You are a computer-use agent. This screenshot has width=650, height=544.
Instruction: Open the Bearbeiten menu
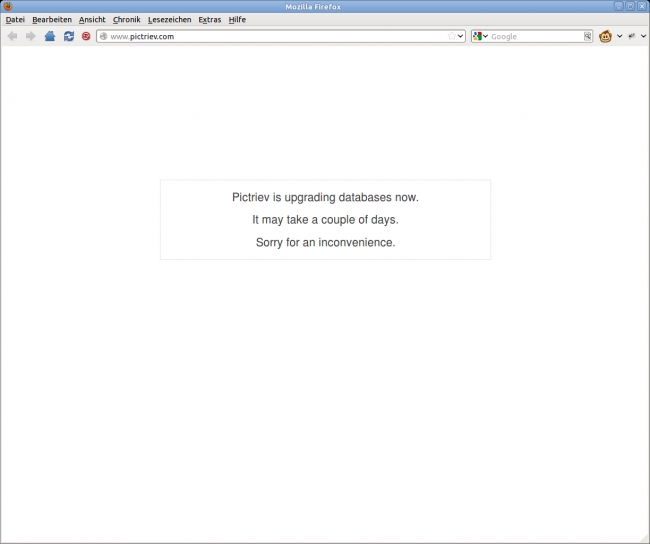52,19
